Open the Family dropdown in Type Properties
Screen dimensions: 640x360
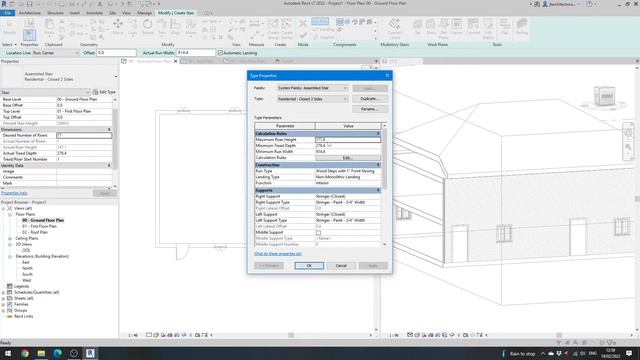(312, 88)
